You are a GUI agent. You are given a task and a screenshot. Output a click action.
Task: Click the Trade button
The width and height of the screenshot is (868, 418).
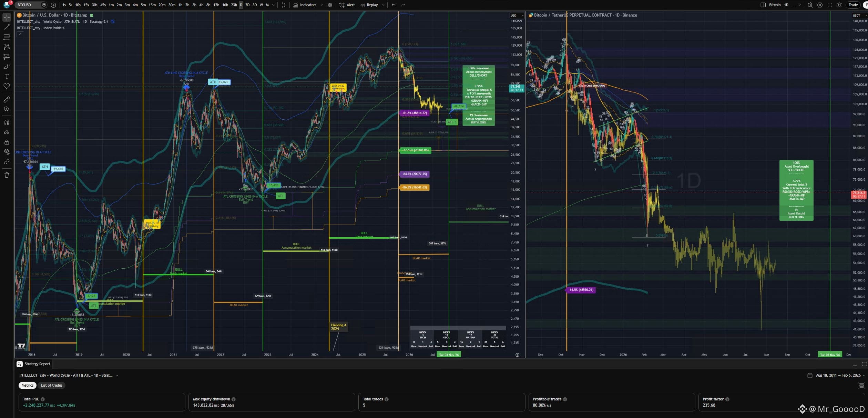click(x=853, y=5)
